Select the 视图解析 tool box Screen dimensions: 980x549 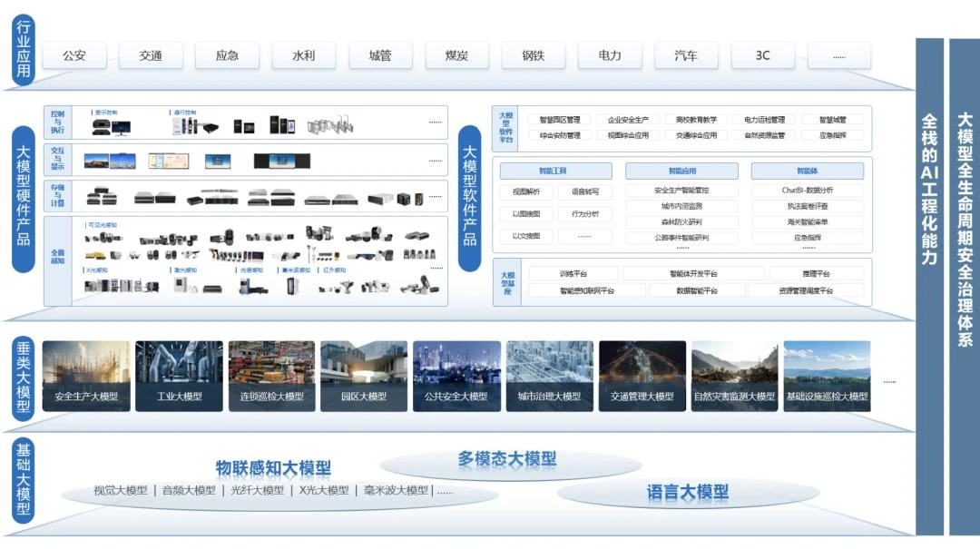click(526, 192)
